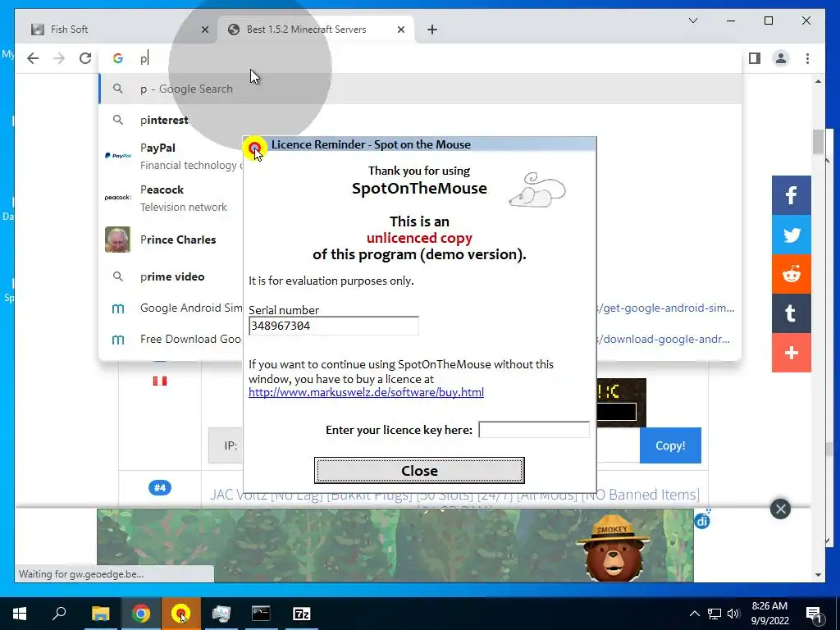840x630 pixels.
Task: Open the notification center
Action: point(815,614)
